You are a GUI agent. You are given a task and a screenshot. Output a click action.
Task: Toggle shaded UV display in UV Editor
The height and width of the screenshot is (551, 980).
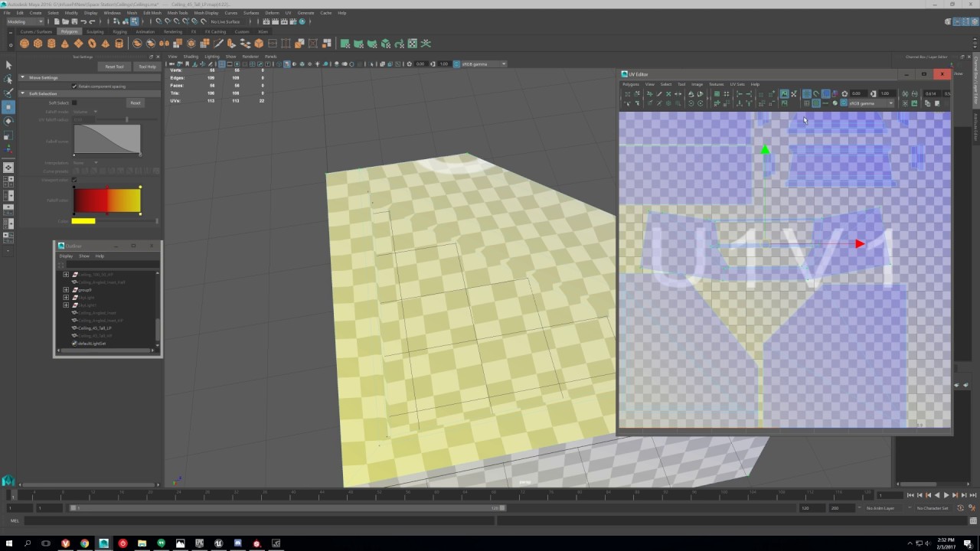click(825, 94)
